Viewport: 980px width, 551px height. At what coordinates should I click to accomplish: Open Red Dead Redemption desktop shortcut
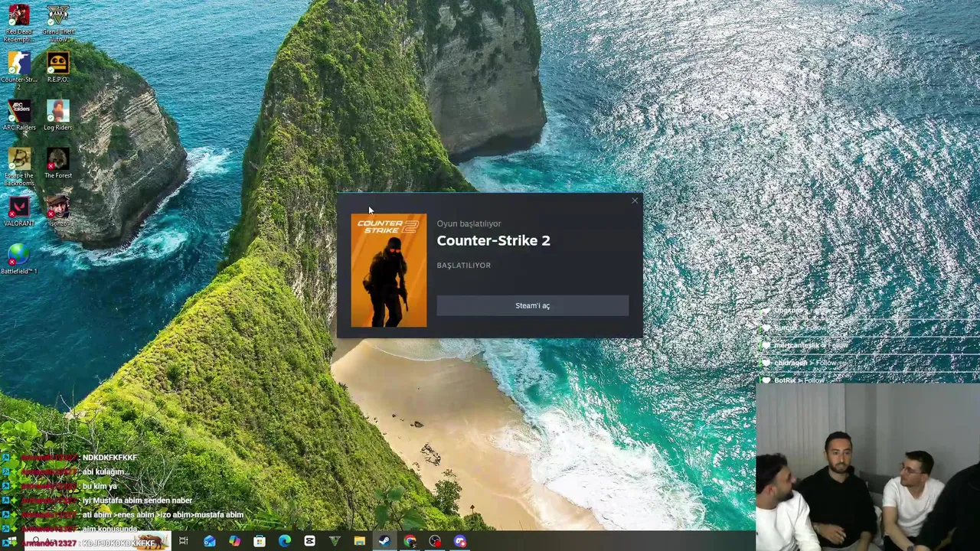click(18, 23)
